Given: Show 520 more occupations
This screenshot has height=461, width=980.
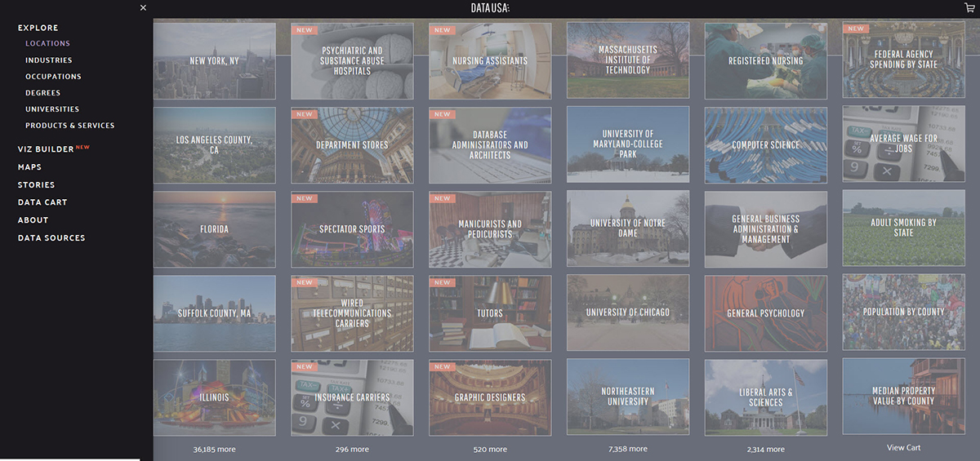Looking at the screenshot, I should click(490, 450).
